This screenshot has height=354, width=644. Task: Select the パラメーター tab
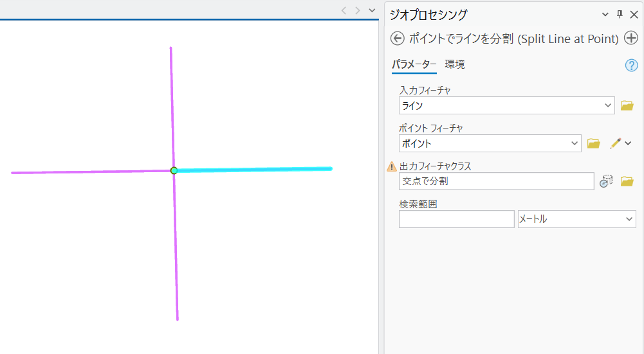click(x=414, y=64)
